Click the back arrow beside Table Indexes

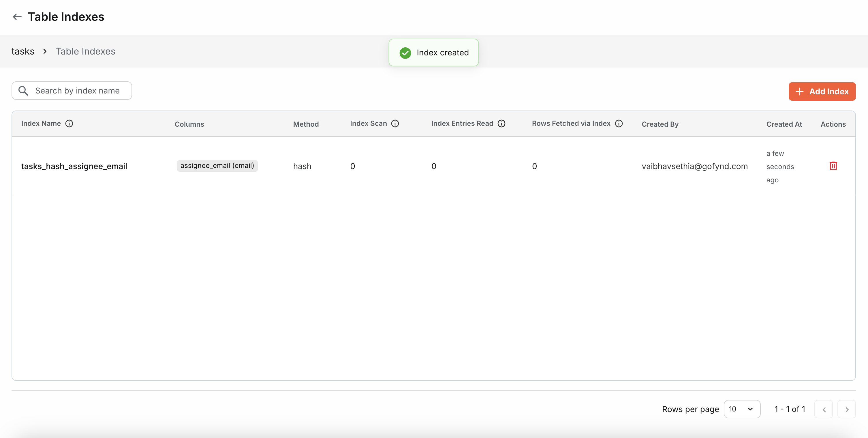point(17,16)
